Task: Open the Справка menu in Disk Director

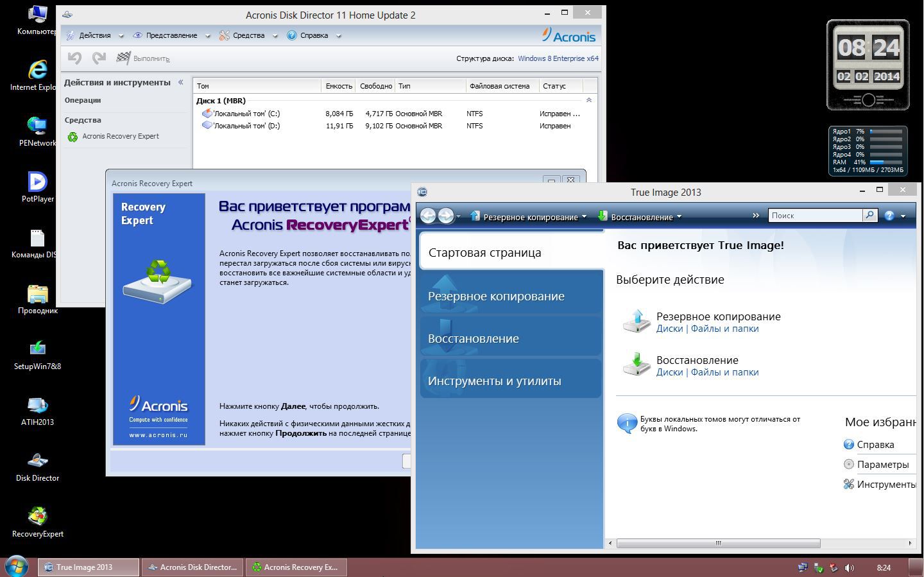Action: tap(314, 35)
